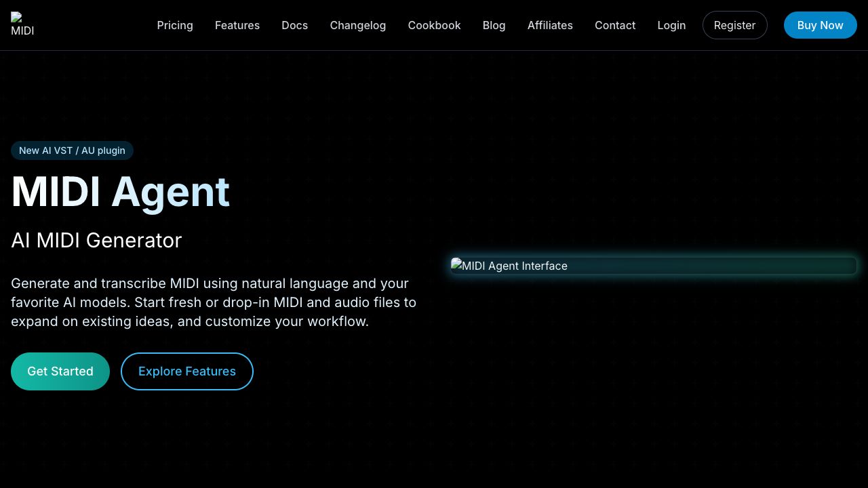The image size is (868, 488).
Task: Click the New AI VST / AU plugin badge
Action: 72,150
